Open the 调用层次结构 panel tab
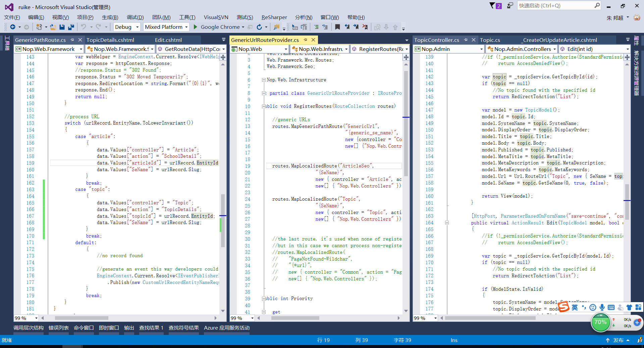The height and width of the screenshot is (348, 644). coord(29,328)
